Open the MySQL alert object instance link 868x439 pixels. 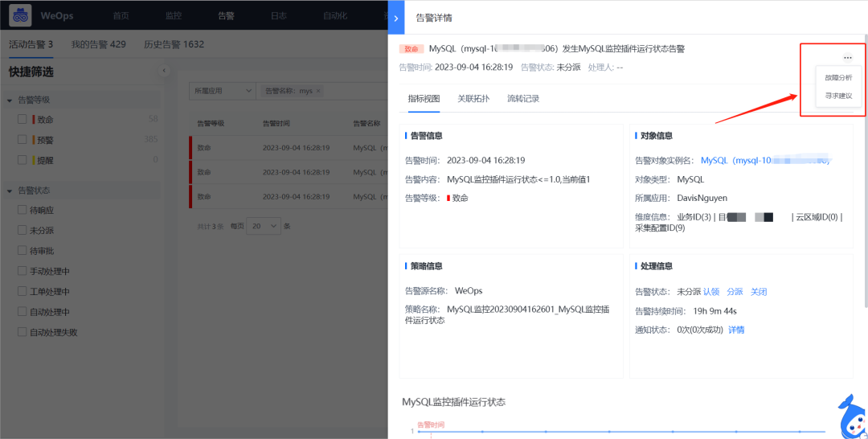point(766,161)
